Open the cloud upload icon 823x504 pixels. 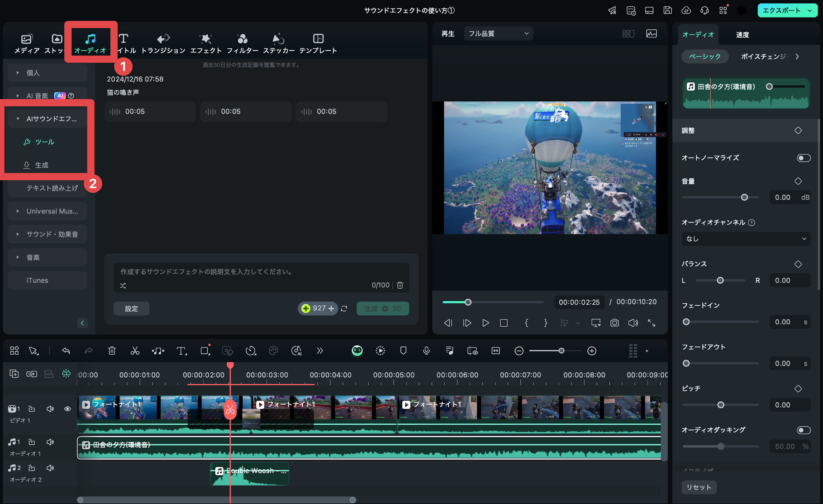686,10
